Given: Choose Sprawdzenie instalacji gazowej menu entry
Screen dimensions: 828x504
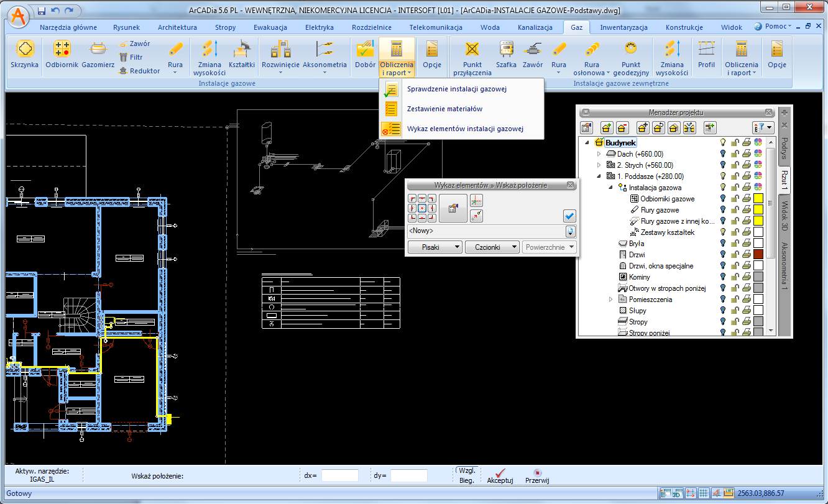Looking at the screenshot, I should (x=457, y=89).
